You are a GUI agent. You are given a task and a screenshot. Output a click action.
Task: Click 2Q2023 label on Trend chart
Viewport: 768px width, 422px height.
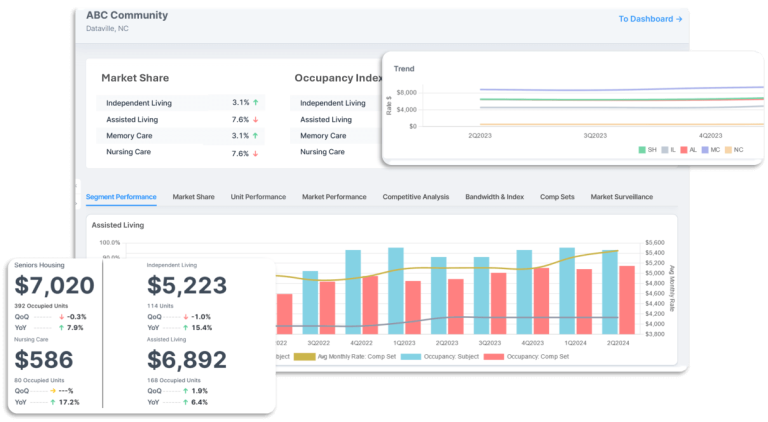click(480, 136)
